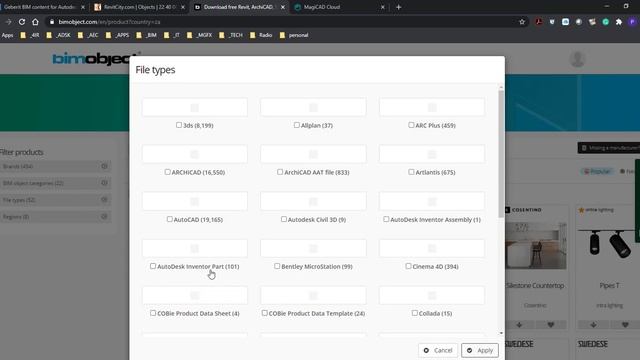Image resolution: width=640 pixels, height=360 pixels.
Task: Download the Silestone Countertop product
Action: 519,325
